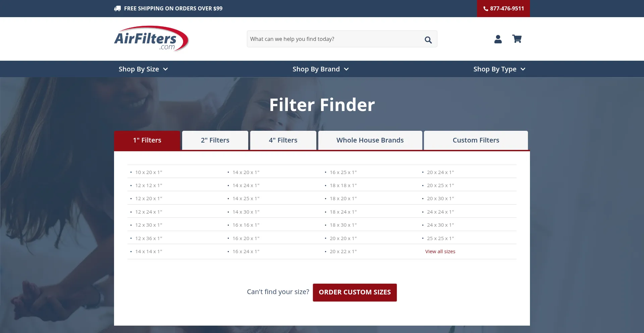Image resolution: width=644 pixels, height=333 pixels.
Task: Choose the 20 x 22 x 1" size
Action: click(x=343, y=252)
